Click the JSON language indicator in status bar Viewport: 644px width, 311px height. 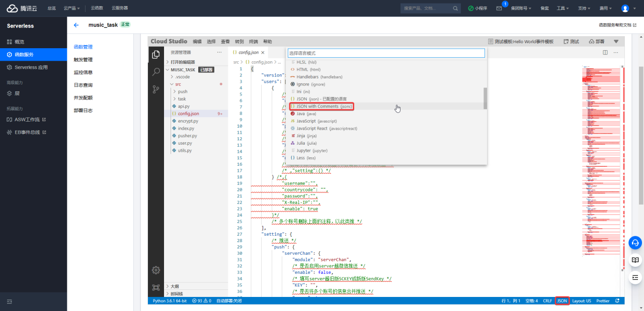coord(562,301)
